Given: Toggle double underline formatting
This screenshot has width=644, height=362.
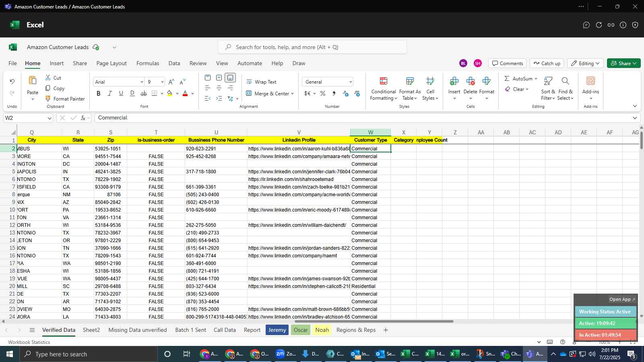Looking at the screenshot, I should (x=132, y=93).
